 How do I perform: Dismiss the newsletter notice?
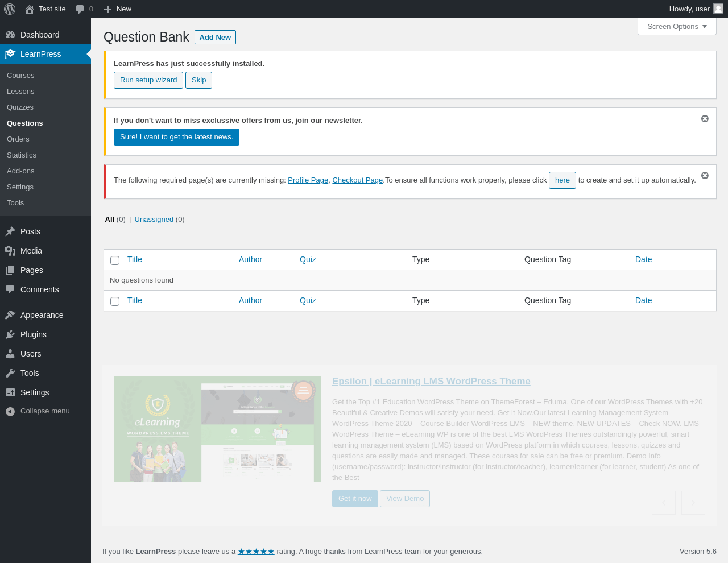[x=705, y=119]
